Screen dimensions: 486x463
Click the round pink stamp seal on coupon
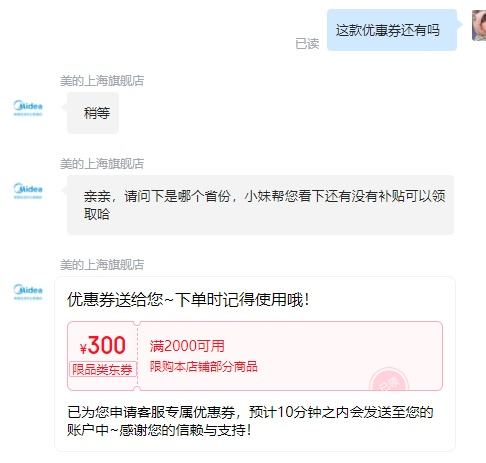389,379
